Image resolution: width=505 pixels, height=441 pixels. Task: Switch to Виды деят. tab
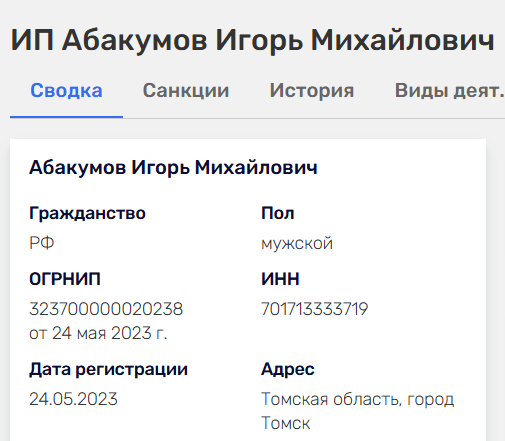(450, 91)
